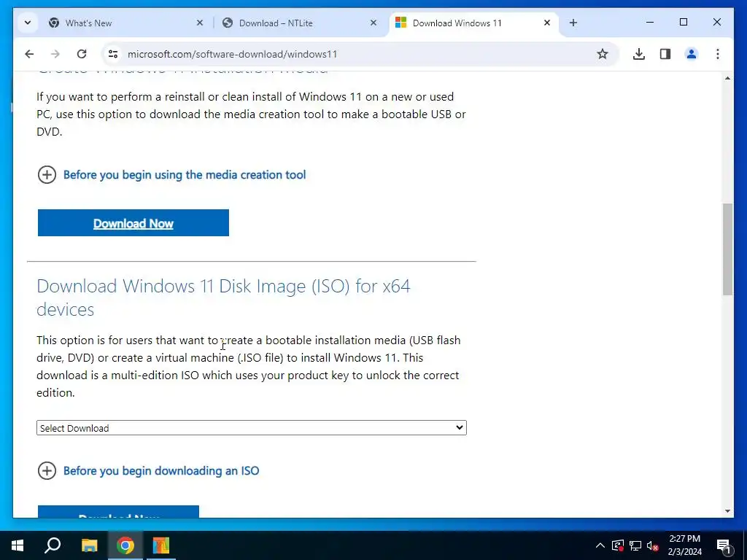Image resolution: width=747 pixels, height=560 pixels.
Task: Click the scrollbar down arrow
Action: (727, 511)
